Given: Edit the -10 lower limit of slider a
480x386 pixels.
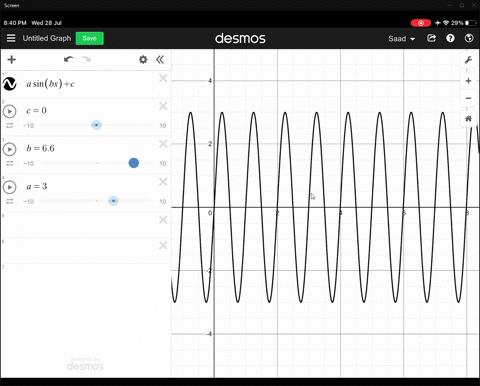Looking at the screenshot, I should pyautogui.click(x=29, y=202).
